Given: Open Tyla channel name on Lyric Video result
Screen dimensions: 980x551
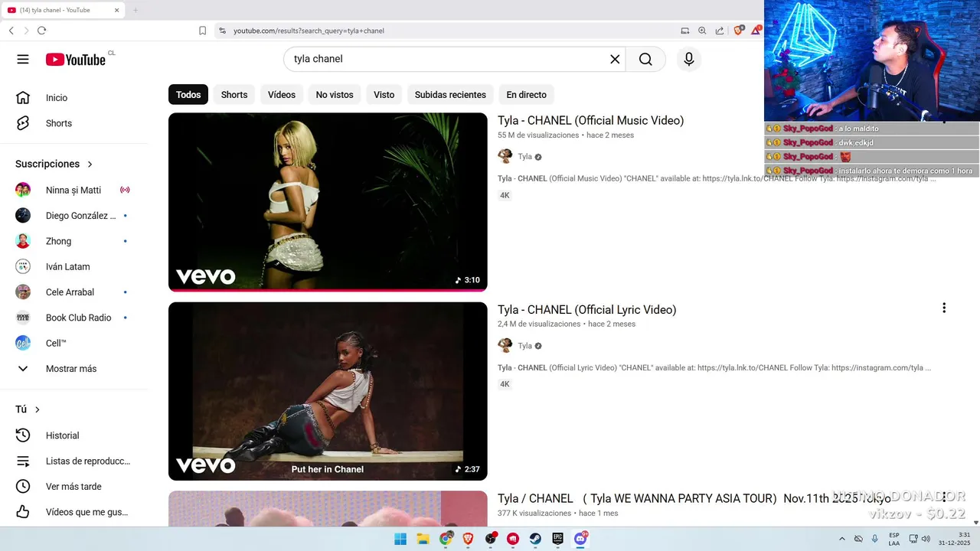Looking at the screenshot, I should click(x=524, y=346).
